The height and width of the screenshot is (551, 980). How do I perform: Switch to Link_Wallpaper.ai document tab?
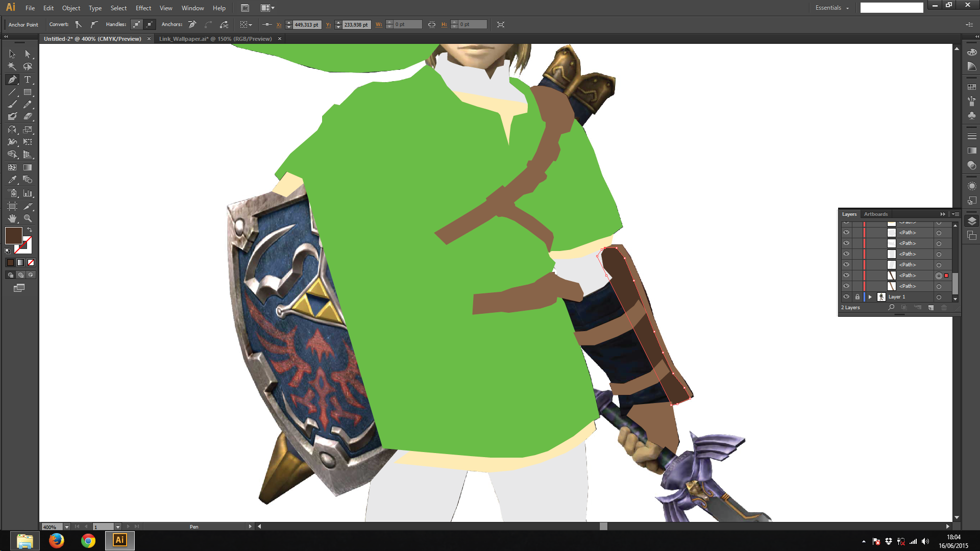tap(215, 39)
